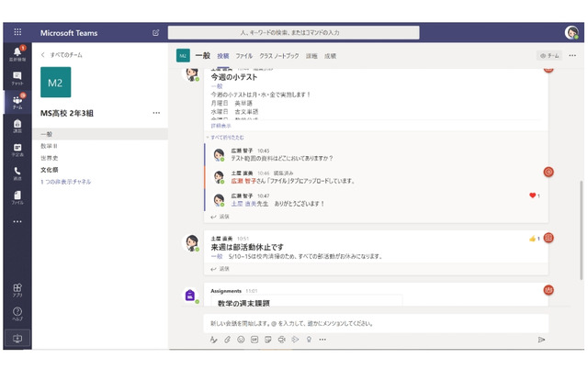Click poster avatar of 来週は部活動休止です post
Viewport: 588px width, 391px height.
tap(192, 242)
